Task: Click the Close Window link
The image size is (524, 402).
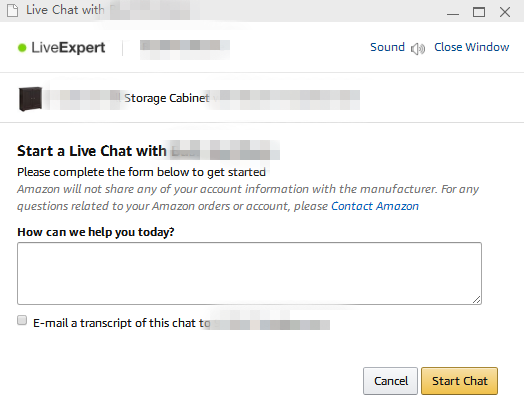Action: [x=472, y=47]
